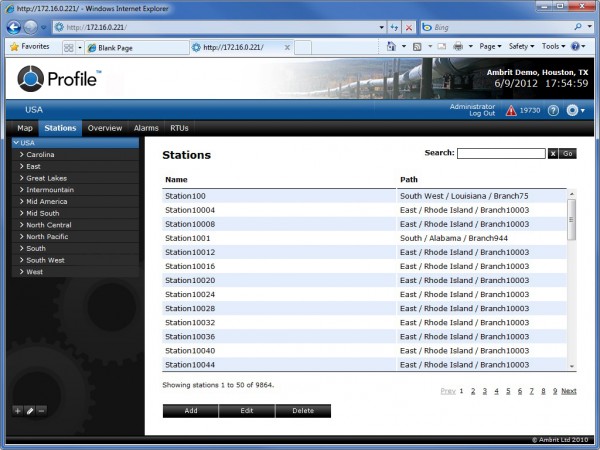Image resolution: width=600 pixels, height=450 pixels.
Task: Click the browser Home icon
Action: coord(391,47)
